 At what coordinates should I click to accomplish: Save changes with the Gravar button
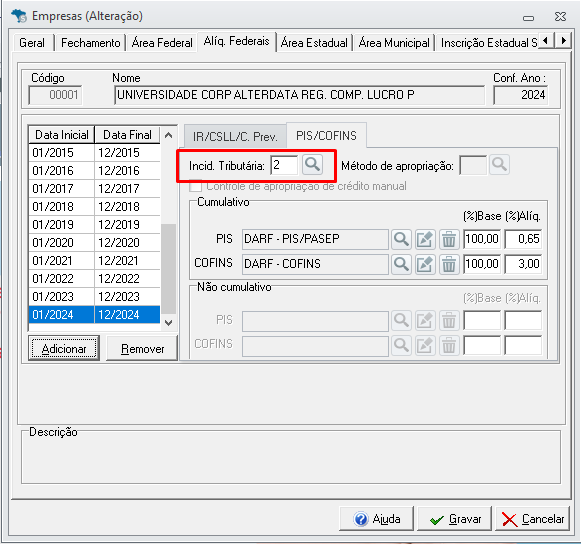(x=455, y=519)
